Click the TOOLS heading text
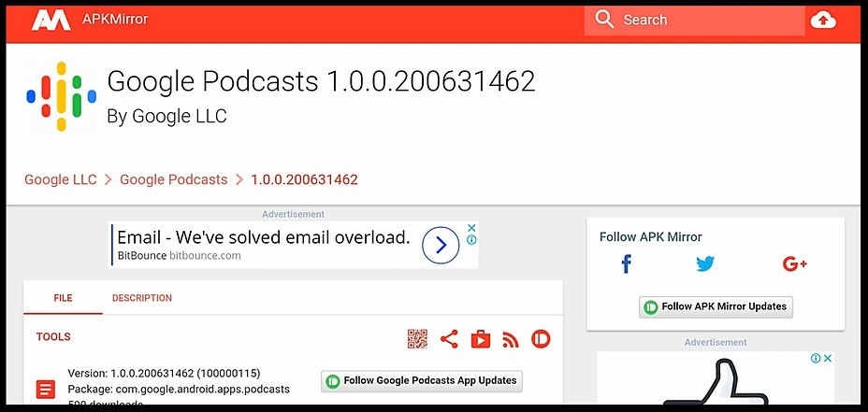The image size is (868, 412). pos(53,336)
